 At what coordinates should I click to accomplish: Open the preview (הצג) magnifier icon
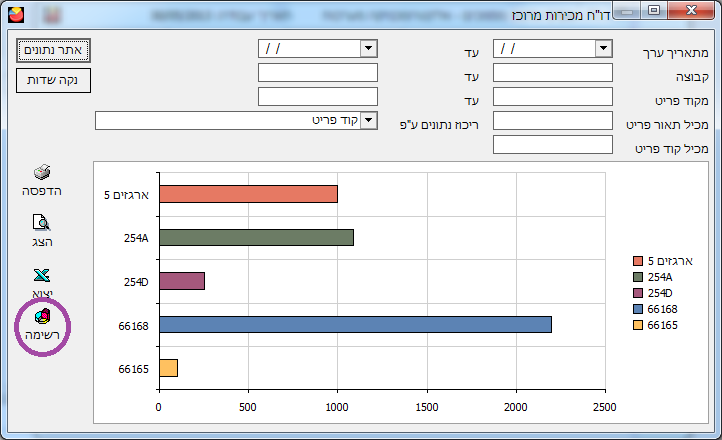42,223
